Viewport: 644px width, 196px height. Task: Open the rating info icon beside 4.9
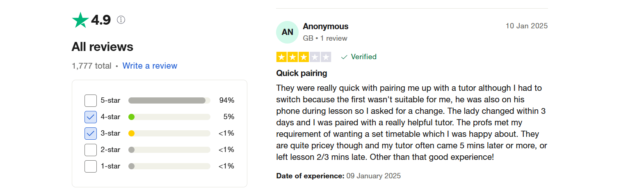(x=121, y=20)
